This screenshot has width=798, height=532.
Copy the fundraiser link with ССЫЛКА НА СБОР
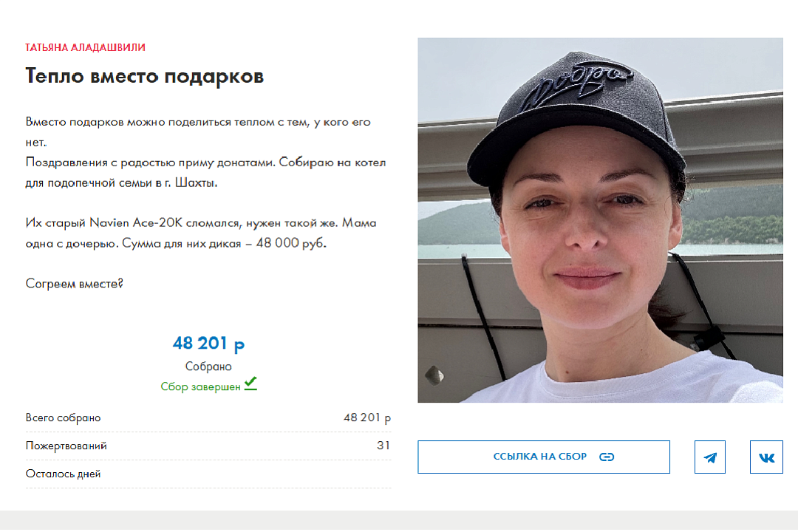(544, 457)
